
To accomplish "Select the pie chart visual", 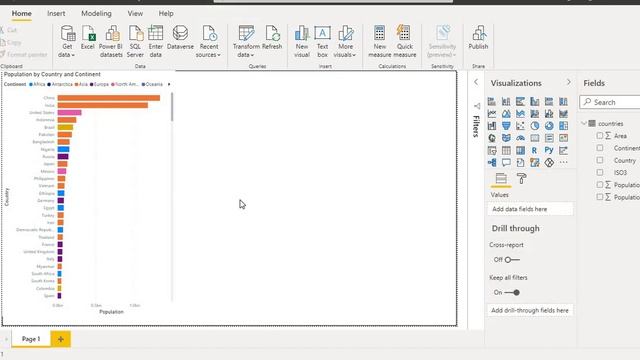I will [x=535, y=126].
